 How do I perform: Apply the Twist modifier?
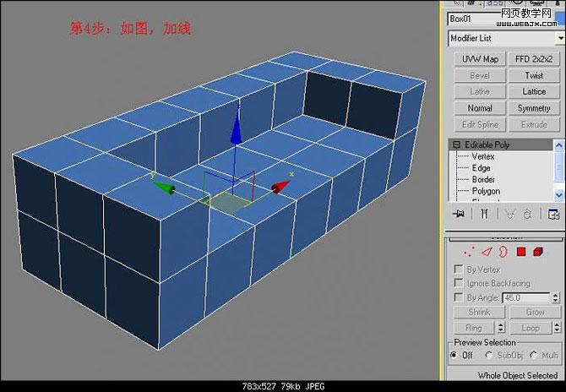(534, 75)
